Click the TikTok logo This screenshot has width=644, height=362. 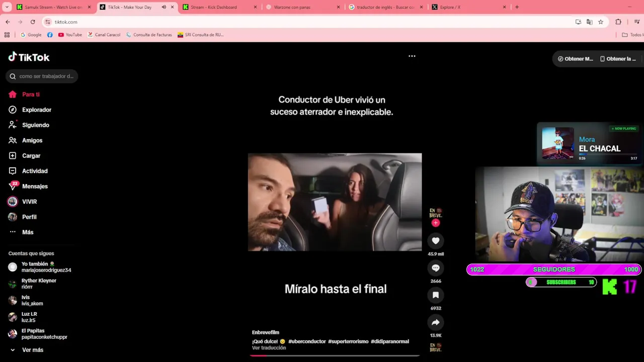29,57
